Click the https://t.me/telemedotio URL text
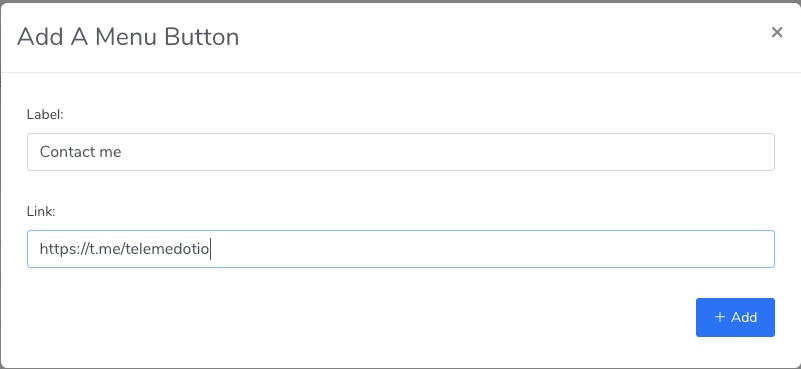The image size is (801, 369). coord(125,249)
